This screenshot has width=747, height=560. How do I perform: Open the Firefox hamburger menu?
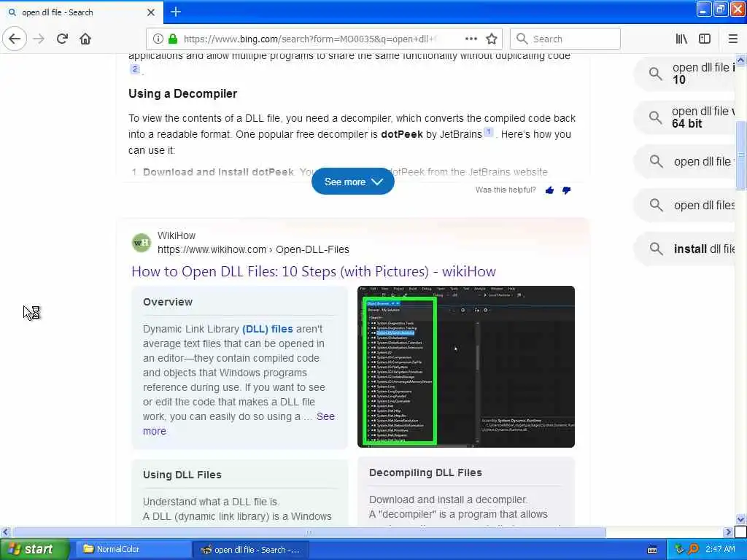(732, 39)
